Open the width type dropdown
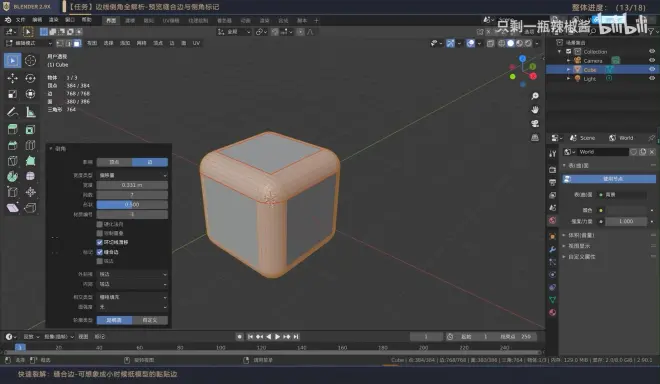The width and height of the screenshot is (660, 384). click(132, 175)
